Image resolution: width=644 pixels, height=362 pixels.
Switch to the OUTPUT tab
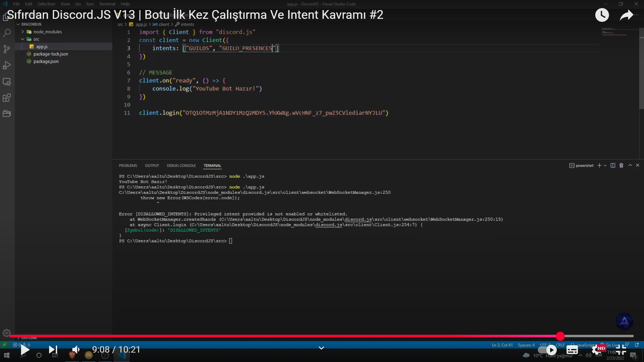(152, 166)
